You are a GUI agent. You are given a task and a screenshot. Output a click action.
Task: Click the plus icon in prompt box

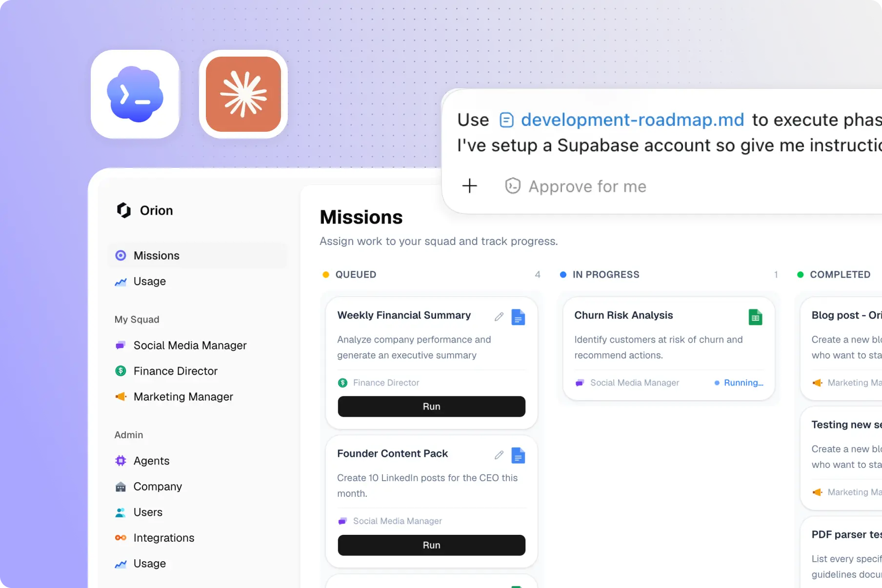pyautogui.click(x=470, y=185)
